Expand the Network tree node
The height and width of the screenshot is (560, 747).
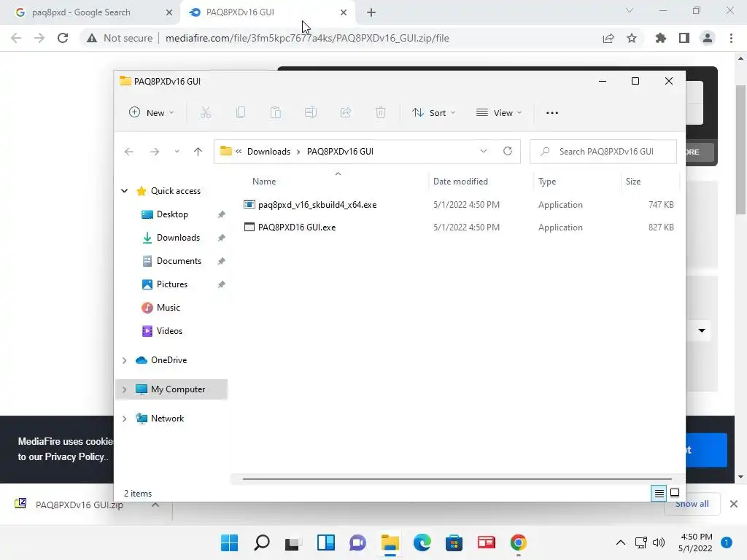pos(124,419)
